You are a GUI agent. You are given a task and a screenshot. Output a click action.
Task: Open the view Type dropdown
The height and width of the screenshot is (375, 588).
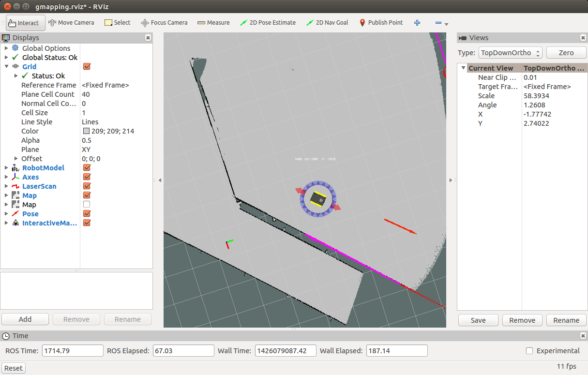click(x=510, y=53)
